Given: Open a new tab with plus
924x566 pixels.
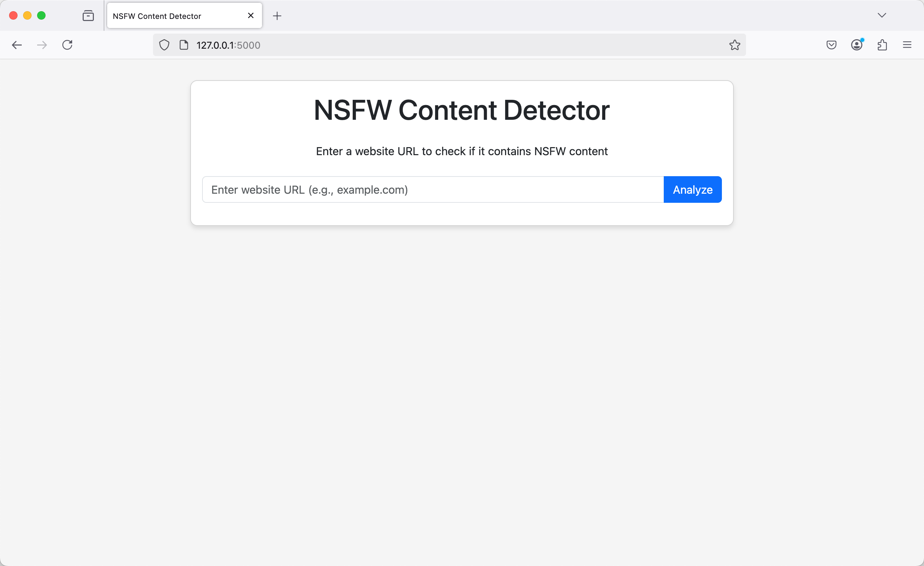Looking at the screenshot, I should click(277, 16).
